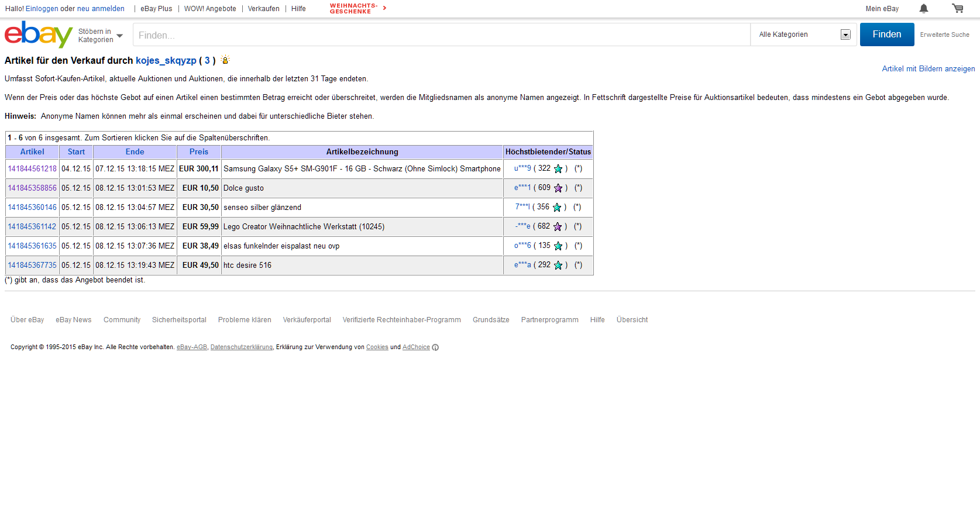Open Verkaufen in top menu
The image size is (980, 531).
click(x=263, y=9)
